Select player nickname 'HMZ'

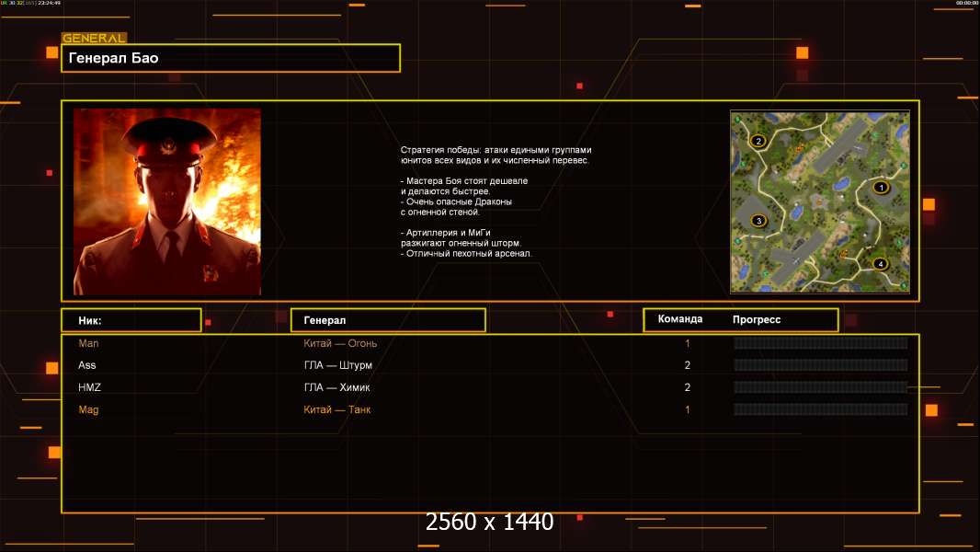click(x=89, y=387)
